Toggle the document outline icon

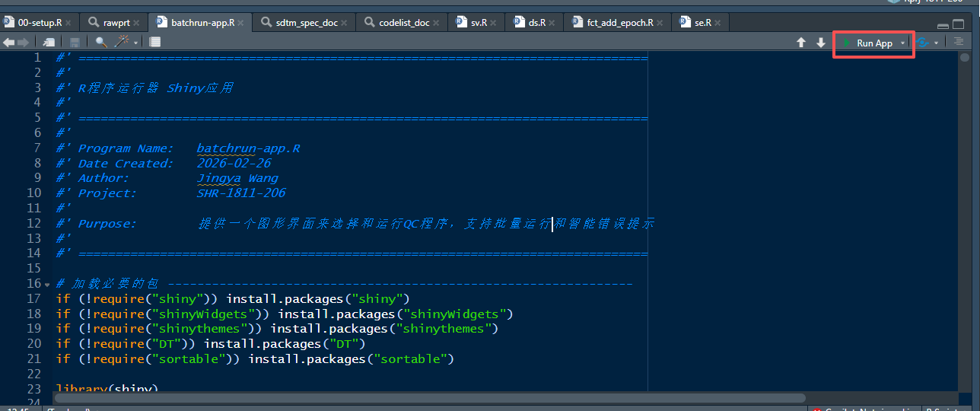coord(959,43)
